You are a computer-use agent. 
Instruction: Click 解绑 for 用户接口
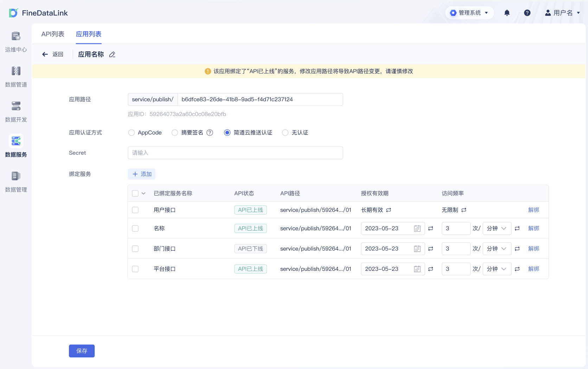tap(533, 210)
